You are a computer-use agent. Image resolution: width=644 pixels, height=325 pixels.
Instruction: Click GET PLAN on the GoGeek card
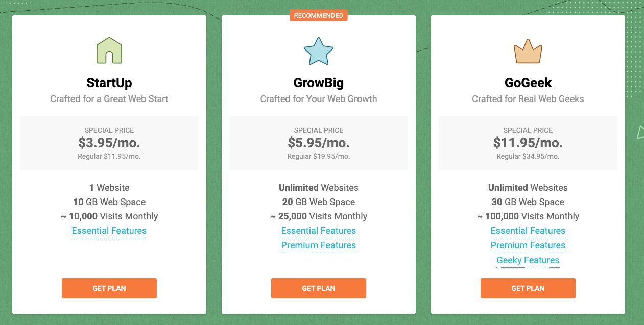[x=528, y=288]
